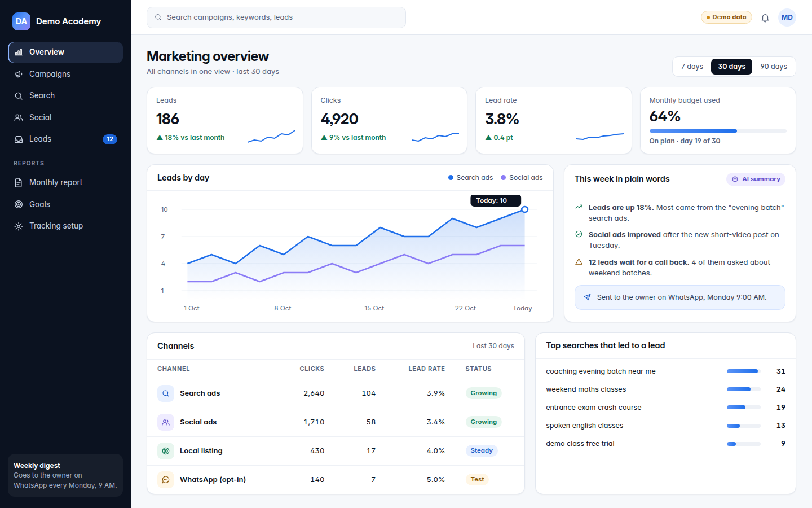Click the Leads badge showing 12
Image resolution: width=812 pixels, height=508 pixels.
pos(110,139)
